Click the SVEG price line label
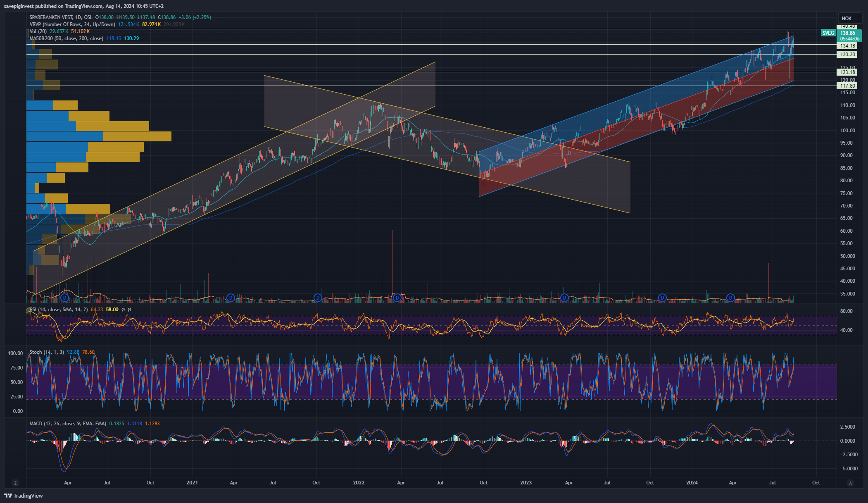This screenshot has width=868, height=503. (x=828, y=33)
